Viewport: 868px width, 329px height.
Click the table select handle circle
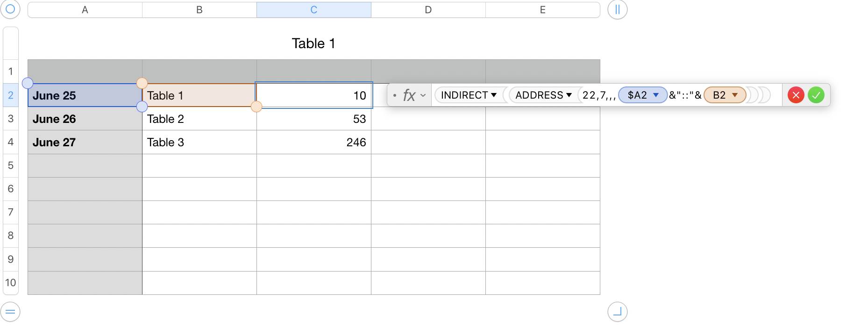[10, 9]
